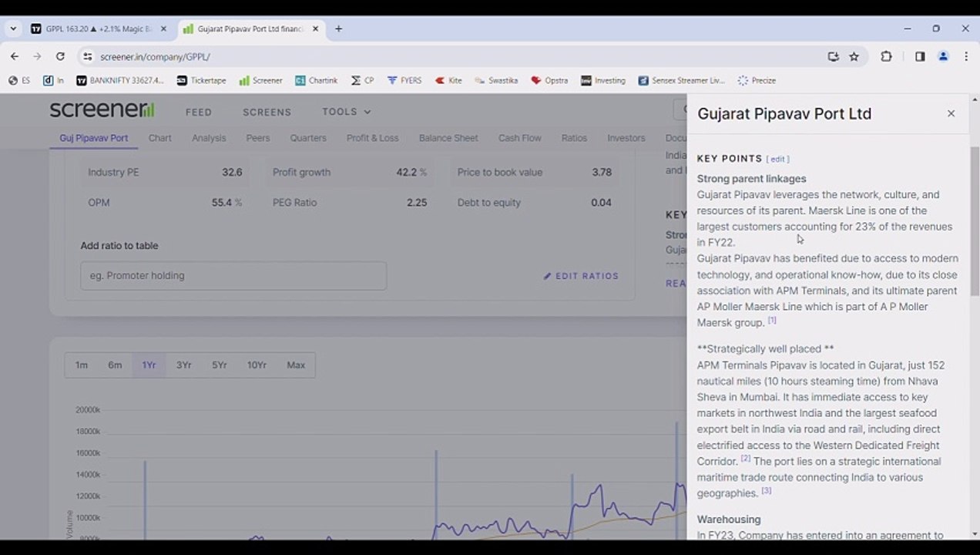980x555 pixels.
Task: Open the browser side panel icon
Action: click(x=920, y=56)
